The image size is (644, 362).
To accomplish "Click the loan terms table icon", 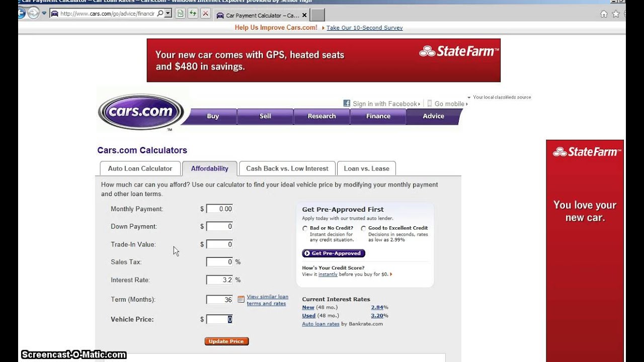I will click(x=241, y=300).
